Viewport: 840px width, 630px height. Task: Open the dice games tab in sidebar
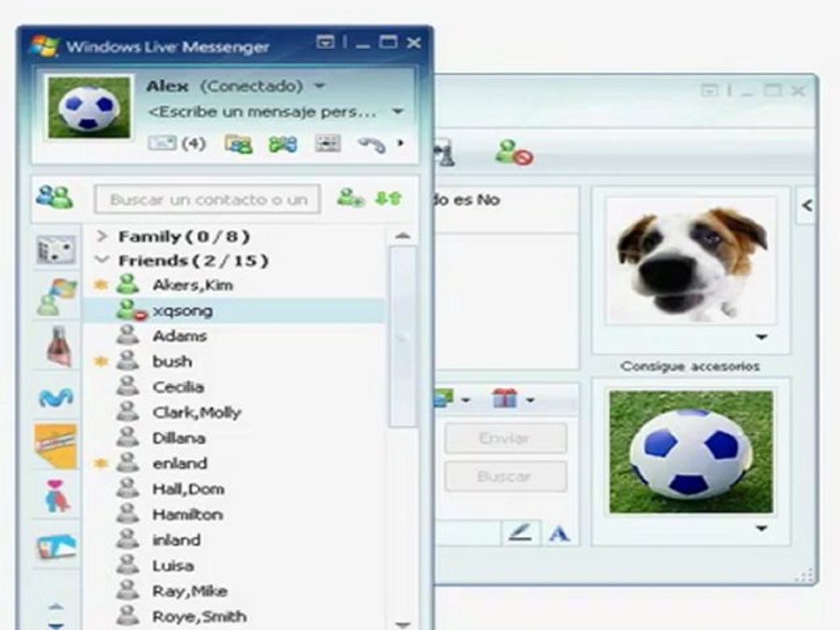55,251
